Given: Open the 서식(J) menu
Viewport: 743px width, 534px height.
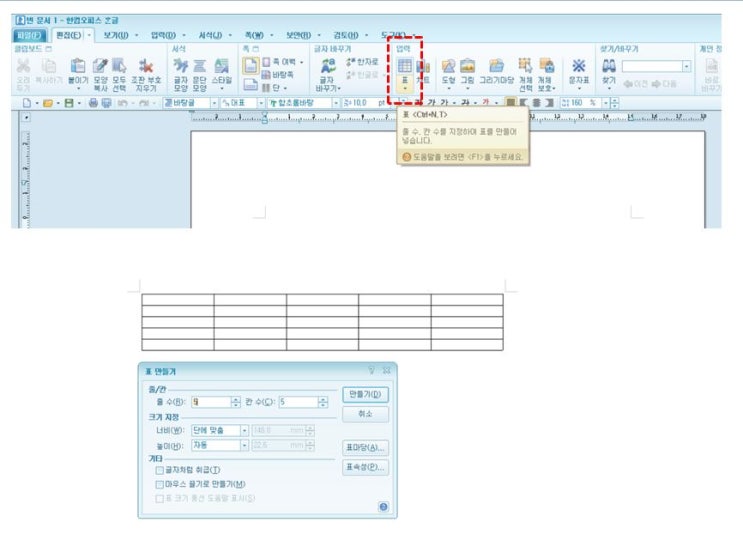Looking at the screenshot, I should click(210, 36).
